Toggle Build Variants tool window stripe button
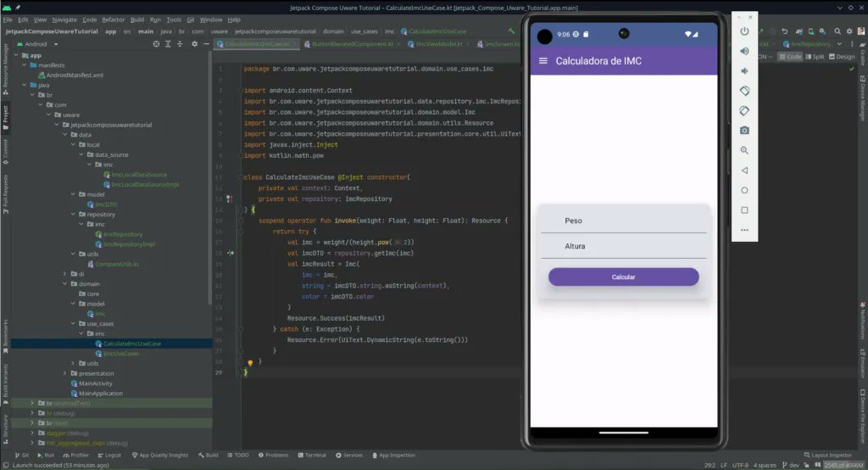The height and width of the screenshot is (470, 868). (5, 384)
